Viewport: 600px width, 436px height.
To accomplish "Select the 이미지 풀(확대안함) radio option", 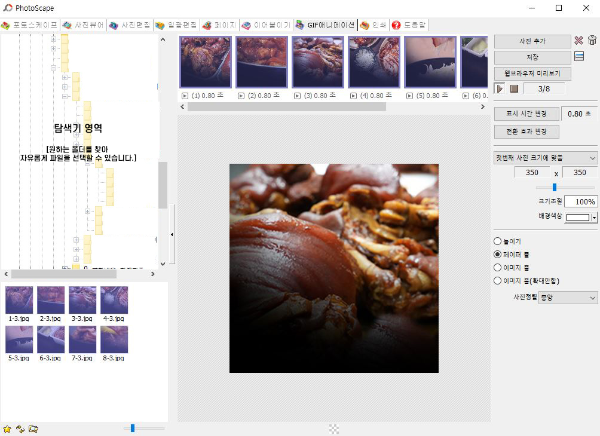I will pos(497,281).
